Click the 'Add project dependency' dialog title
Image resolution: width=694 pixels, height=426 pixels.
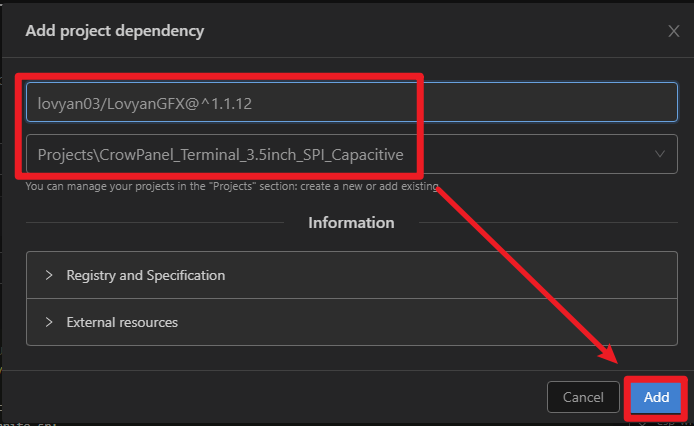click(x=115, y=31)
